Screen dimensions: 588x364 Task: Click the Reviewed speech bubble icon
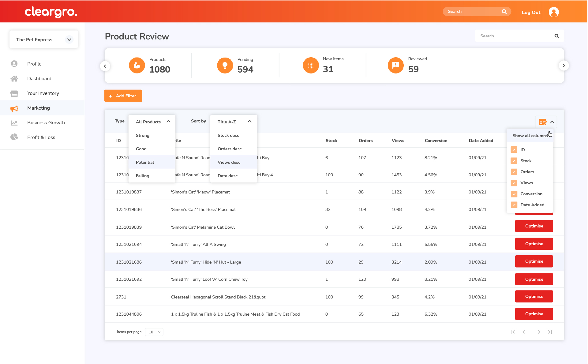[x=395, y=66]
